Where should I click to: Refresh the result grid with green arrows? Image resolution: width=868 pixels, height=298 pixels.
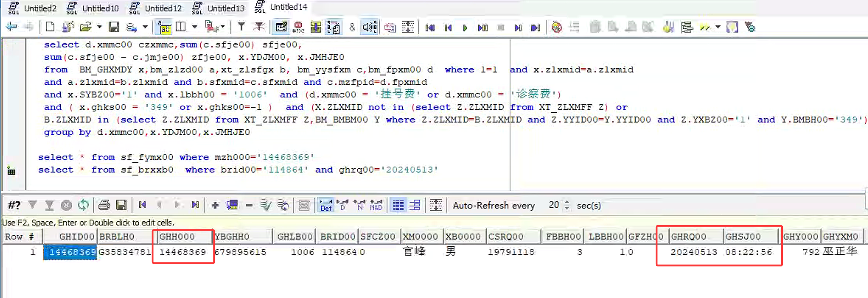83,205
